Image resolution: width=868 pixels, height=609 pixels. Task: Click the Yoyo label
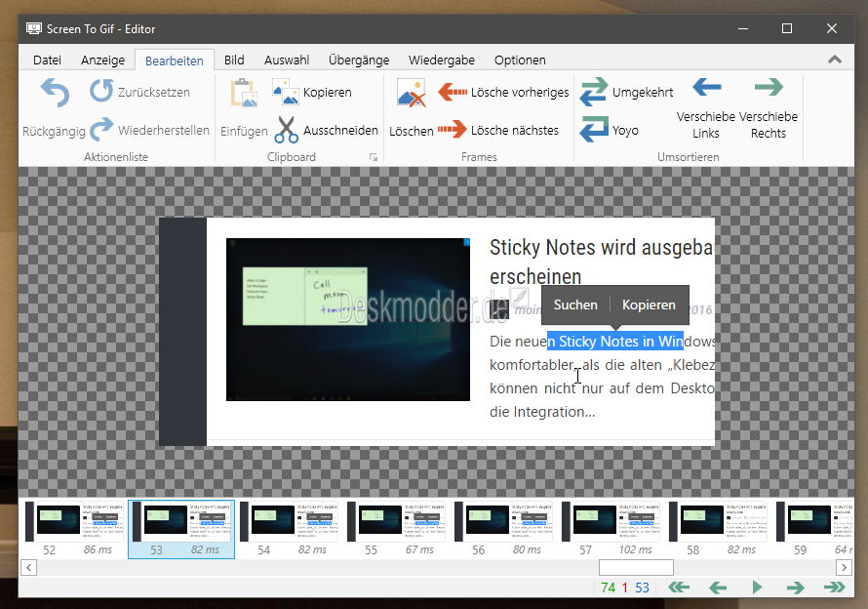625,130
